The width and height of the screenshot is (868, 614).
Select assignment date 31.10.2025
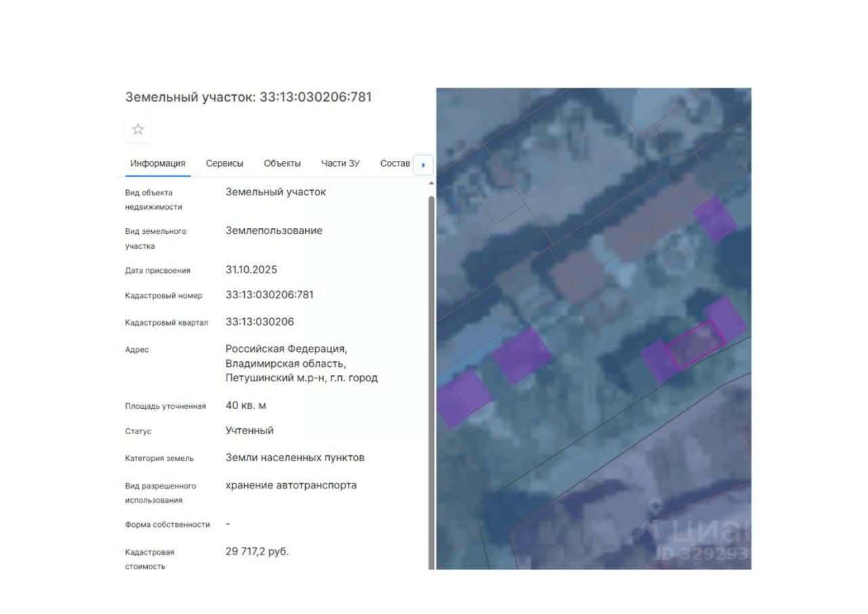pos(252,269)
